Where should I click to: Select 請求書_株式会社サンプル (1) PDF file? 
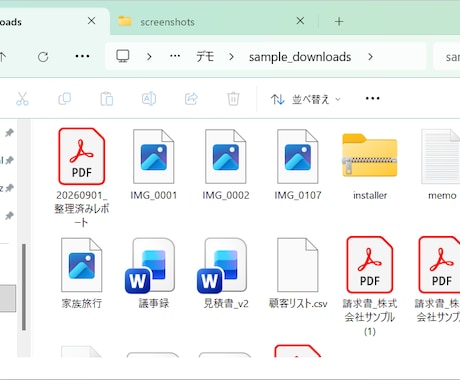point(370,287)
